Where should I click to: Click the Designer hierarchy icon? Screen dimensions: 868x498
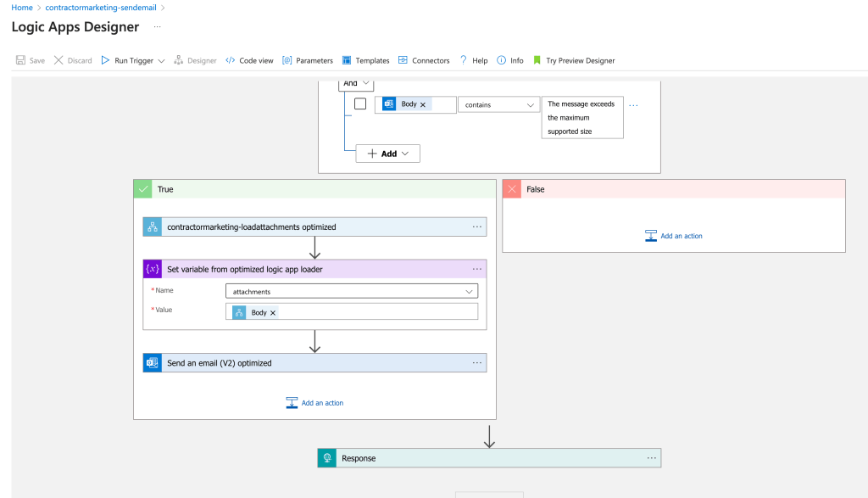(x=178, y=60)
